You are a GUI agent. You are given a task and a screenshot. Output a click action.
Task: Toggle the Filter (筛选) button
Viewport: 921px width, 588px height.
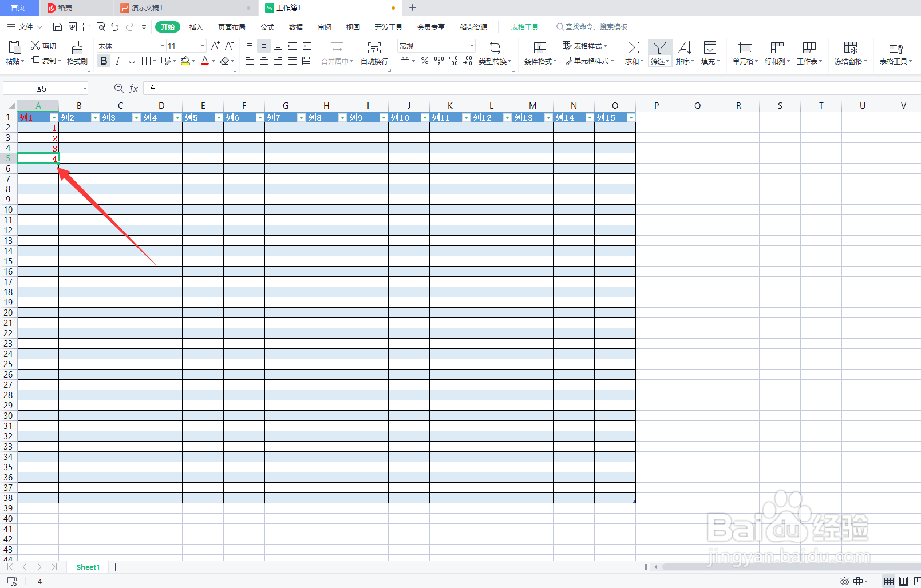tap(660, 53)
